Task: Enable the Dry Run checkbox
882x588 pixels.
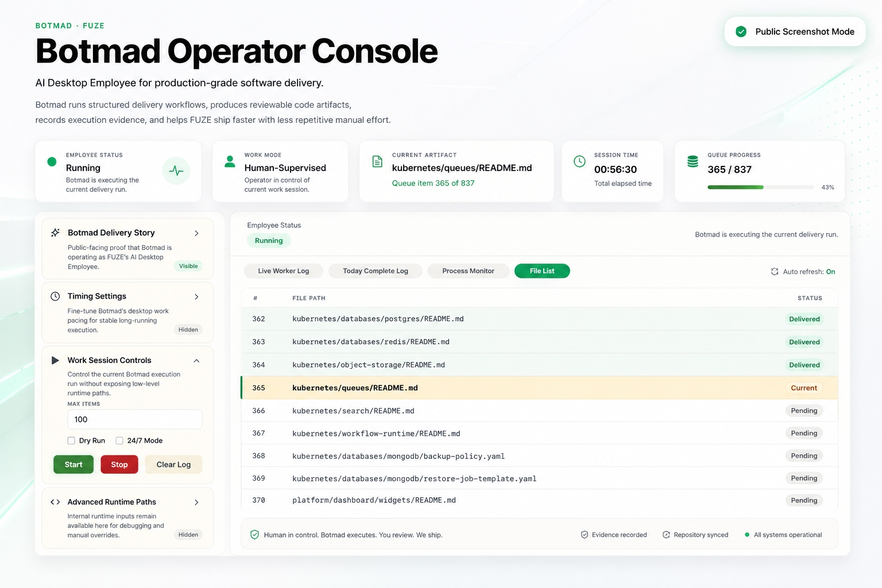Action: pyautogui.click(x=71, y=440)
